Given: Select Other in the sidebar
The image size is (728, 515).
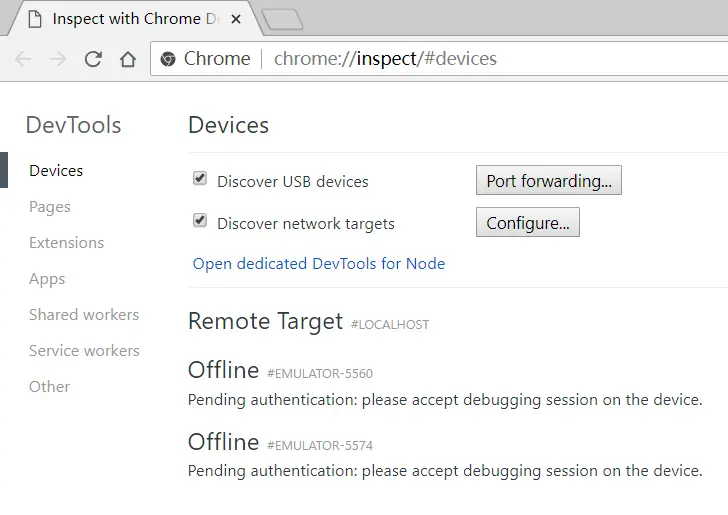Looking at the screenshot, I should tap(50, 387).
